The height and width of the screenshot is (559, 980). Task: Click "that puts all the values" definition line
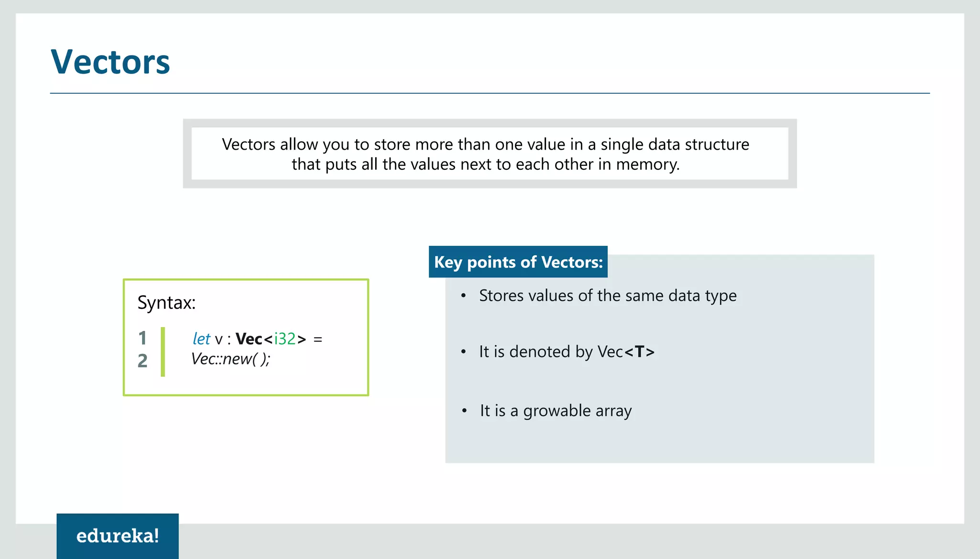pos(485,164)
